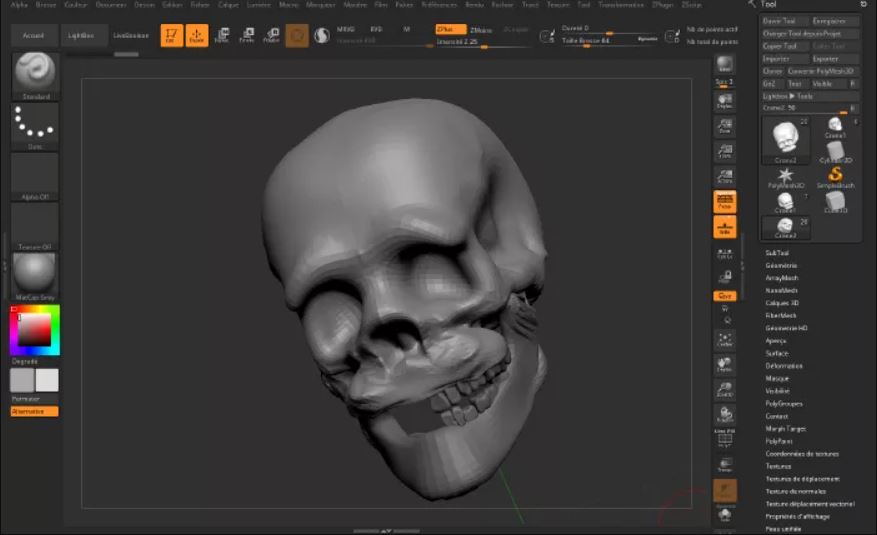Viewport: 877px width, 535px height.
Task: Select the Edit mode icon in toolbar
Action: click(x=172, y=35)
